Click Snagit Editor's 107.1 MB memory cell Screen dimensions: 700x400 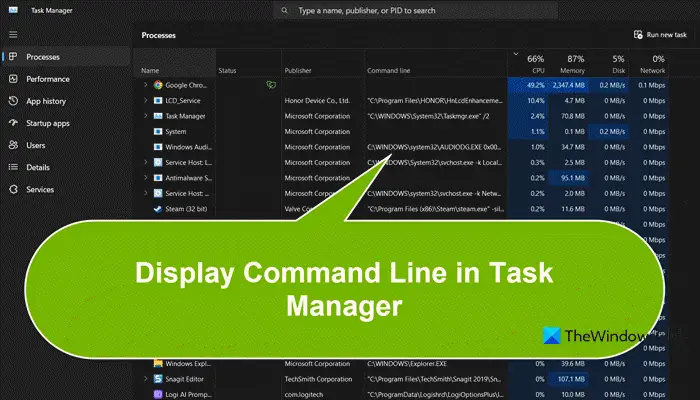click(568, 379)
